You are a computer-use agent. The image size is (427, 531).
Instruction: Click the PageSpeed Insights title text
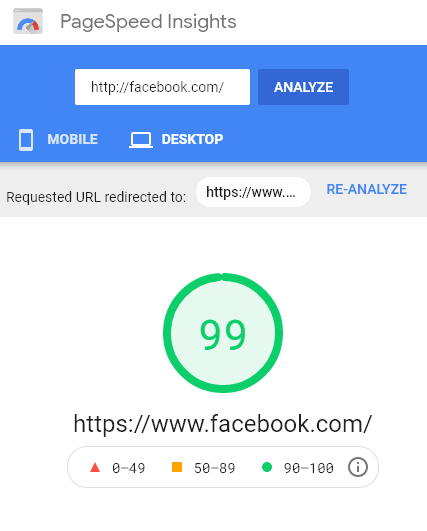[x=148, y=22]
